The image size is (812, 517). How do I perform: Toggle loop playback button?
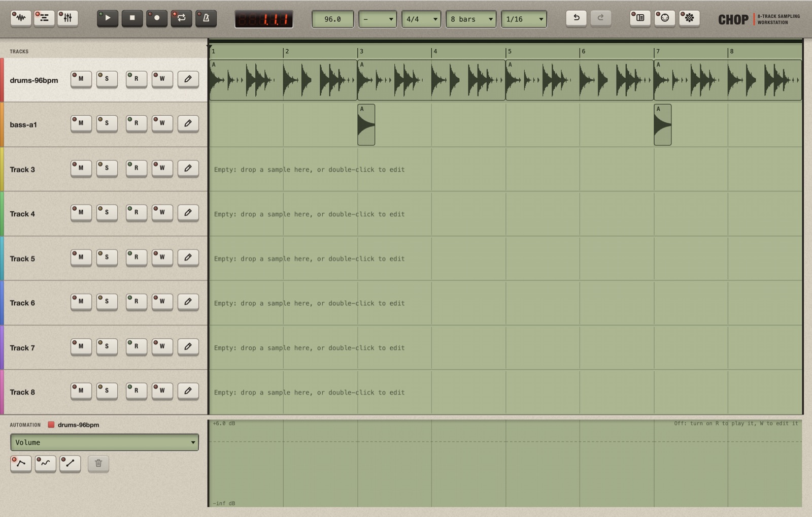(181, 18)
